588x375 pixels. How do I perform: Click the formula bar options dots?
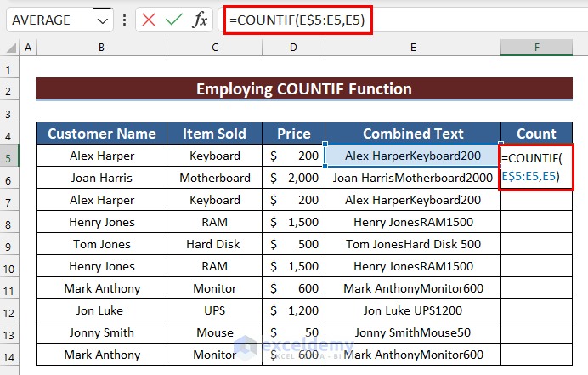(125, 20)
